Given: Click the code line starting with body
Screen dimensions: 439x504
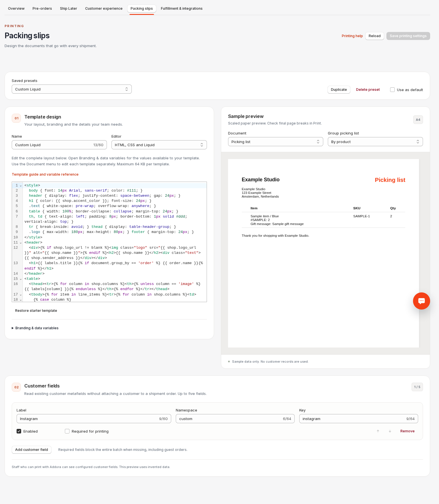Looking at the screenshot, I should coord(115,191).
